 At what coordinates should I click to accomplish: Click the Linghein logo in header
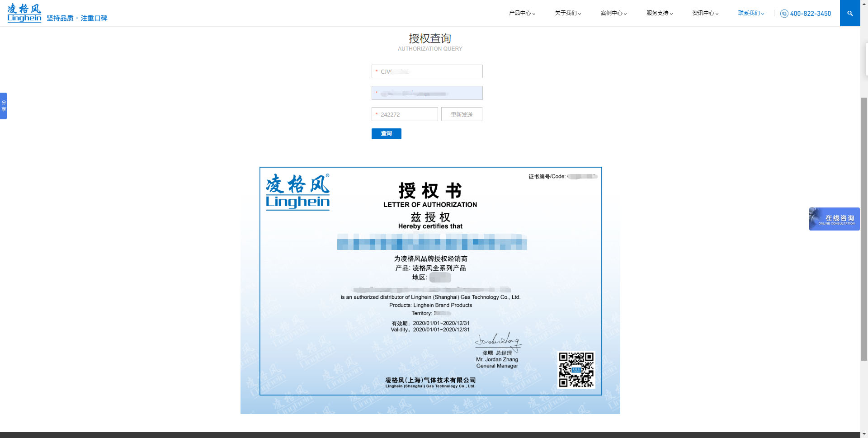24,13
